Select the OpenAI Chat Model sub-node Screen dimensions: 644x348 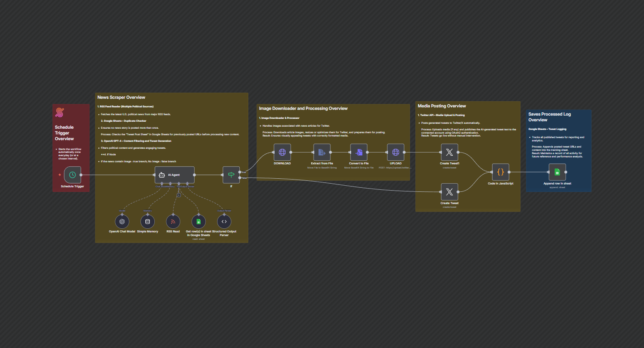click(x=122, y=222)
